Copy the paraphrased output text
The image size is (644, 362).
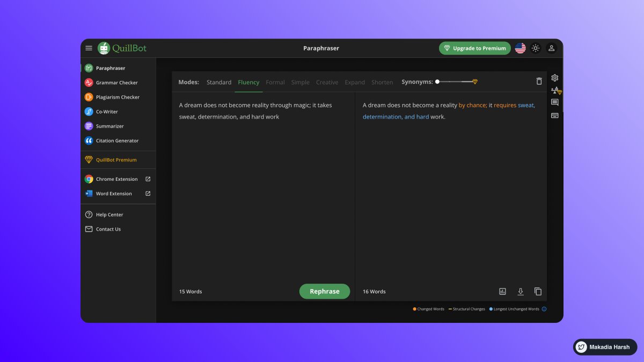click(538, 291)
